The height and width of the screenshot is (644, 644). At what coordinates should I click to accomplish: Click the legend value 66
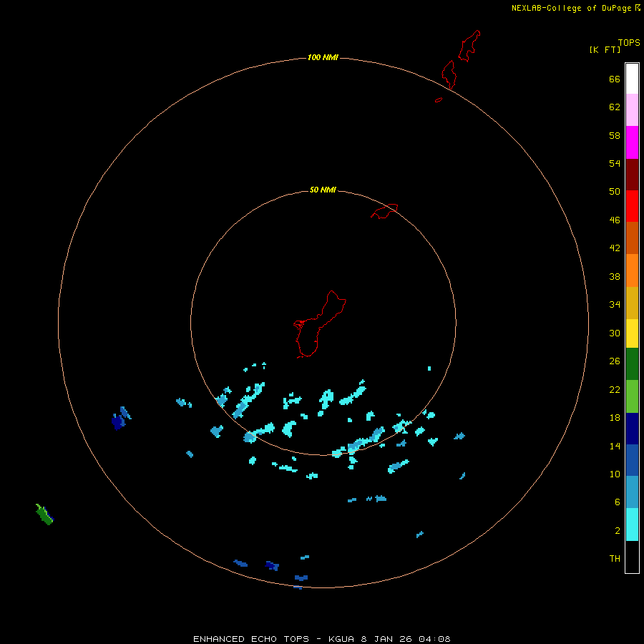tap(615, 79)
